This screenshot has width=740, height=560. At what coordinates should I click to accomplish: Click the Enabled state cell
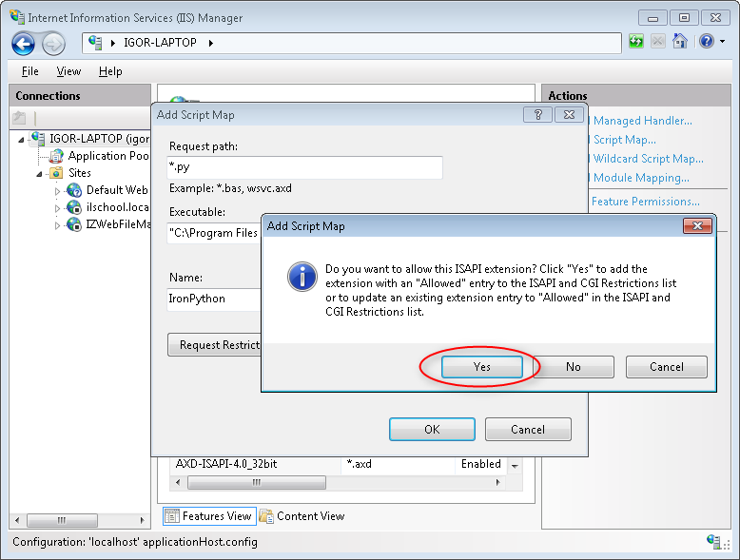[480, 464]
